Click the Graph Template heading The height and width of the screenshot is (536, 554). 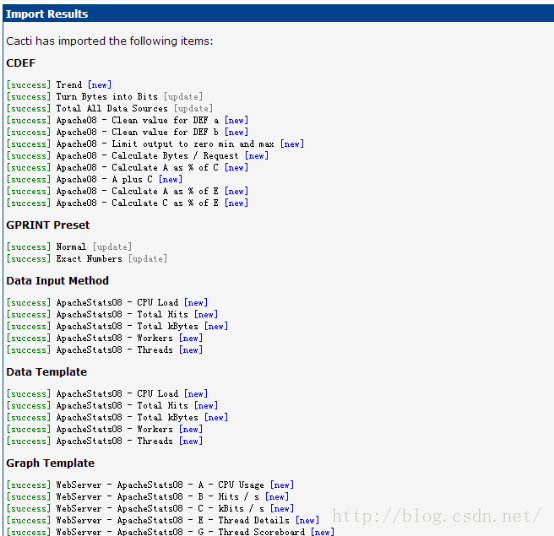pos(50,463)
